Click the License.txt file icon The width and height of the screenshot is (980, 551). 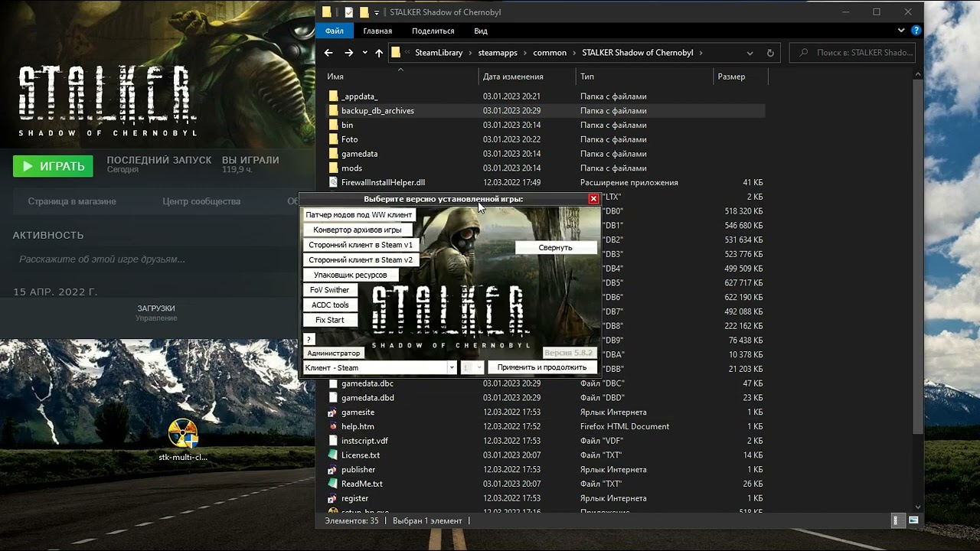(333, 455)
